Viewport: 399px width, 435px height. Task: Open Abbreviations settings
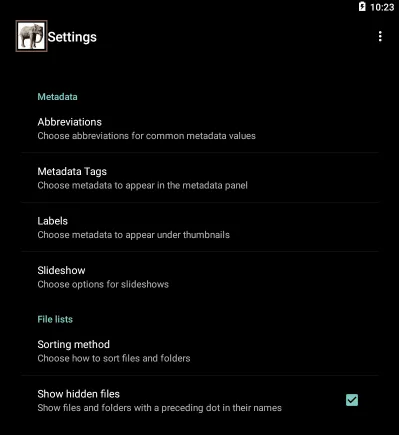click(200, 129)
